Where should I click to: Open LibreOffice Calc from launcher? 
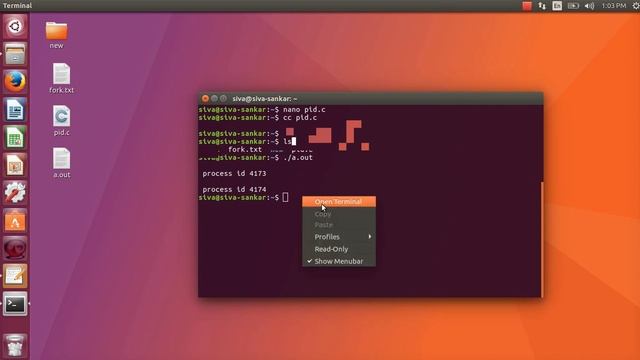point(15,137)
